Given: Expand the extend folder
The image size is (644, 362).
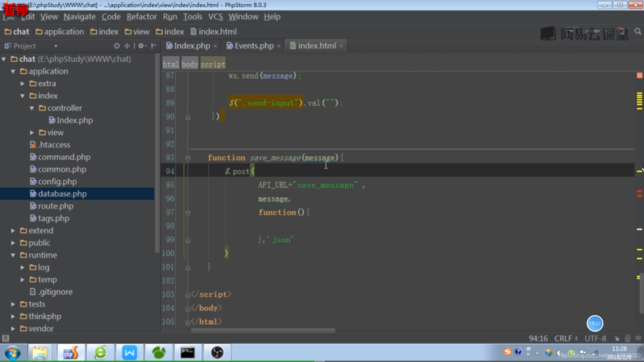Looking at the screenshot, I should pyautogui.click(x=12, y=230).
